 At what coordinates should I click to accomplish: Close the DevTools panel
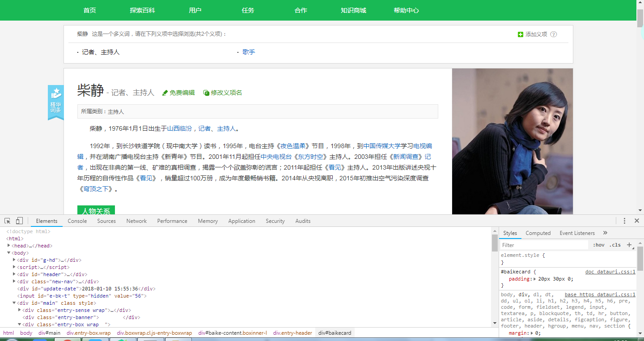[637, 221]
